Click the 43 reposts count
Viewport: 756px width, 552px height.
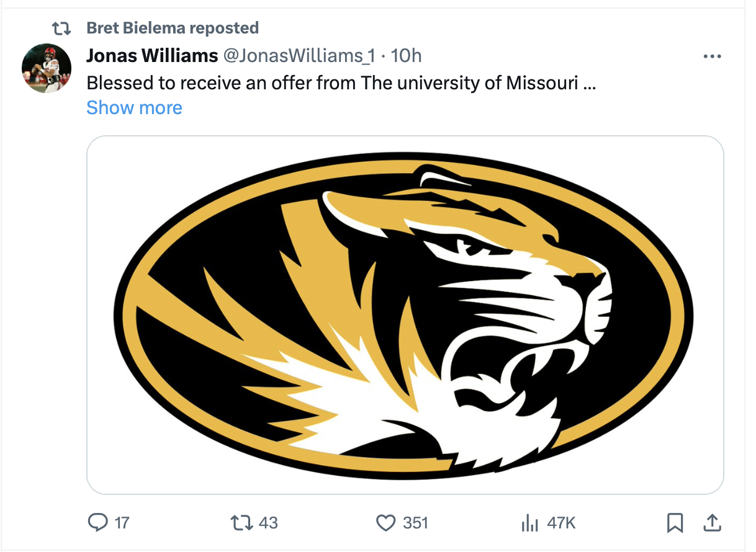[x=268, y=523]
